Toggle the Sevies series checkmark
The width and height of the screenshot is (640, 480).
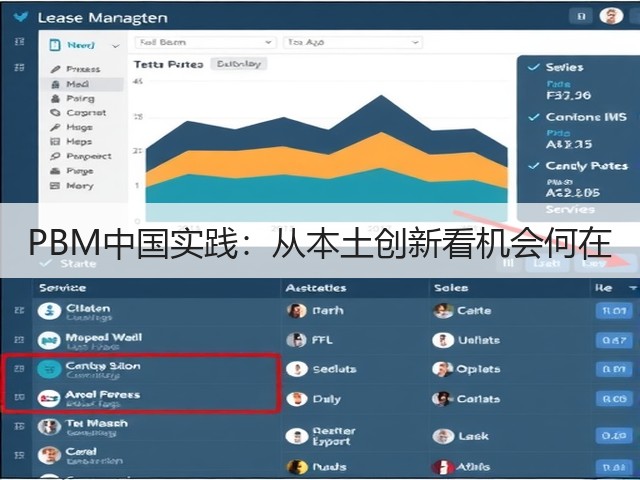pyautogui.click(x=533, y=67)
